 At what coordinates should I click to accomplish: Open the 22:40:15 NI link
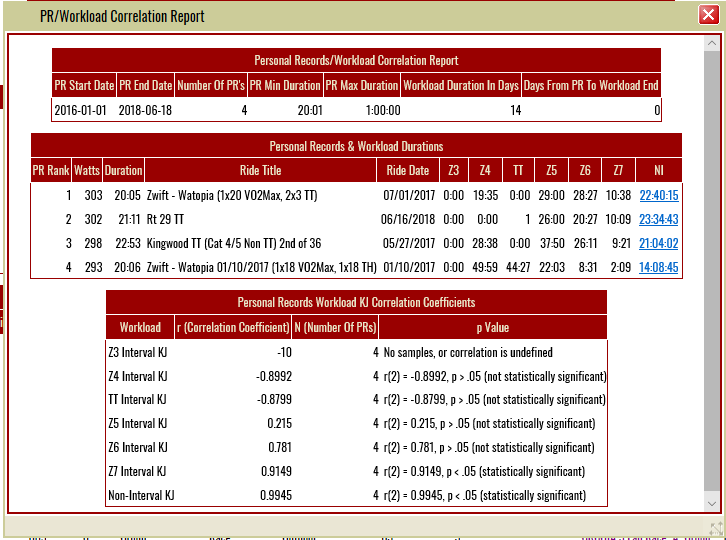click(658, 195)
